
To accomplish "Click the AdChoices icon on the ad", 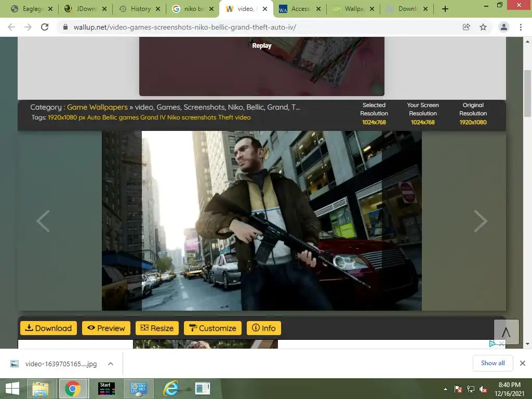I will pyautogui.click(x=493, y=344).
